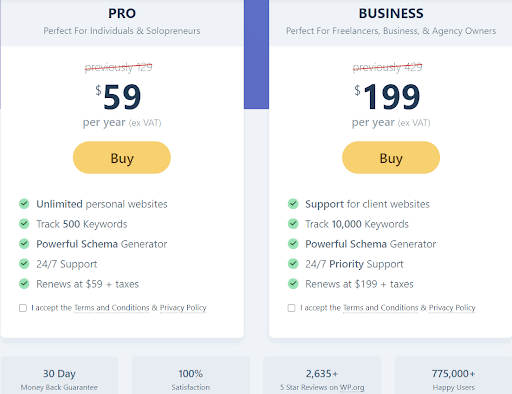Click check icon beside 24/7 Priority Support

[293, 264]
